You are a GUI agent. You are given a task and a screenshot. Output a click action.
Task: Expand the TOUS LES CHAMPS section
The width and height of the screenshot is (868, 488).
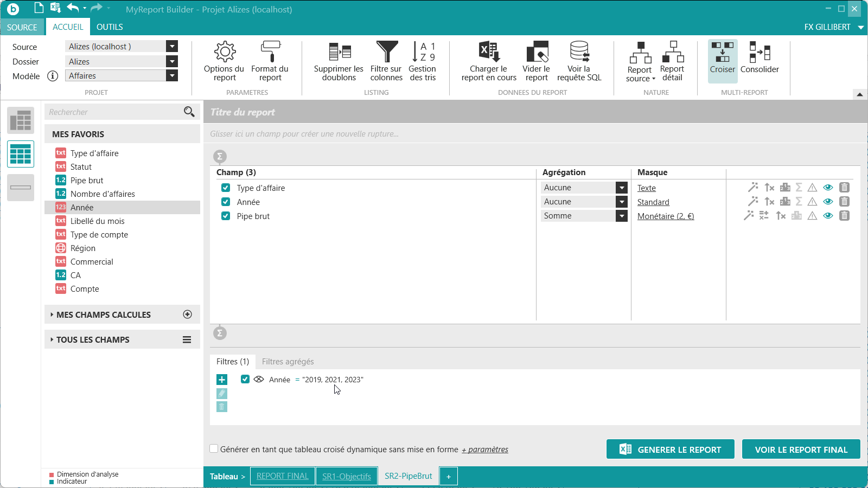tap(93, 340)
